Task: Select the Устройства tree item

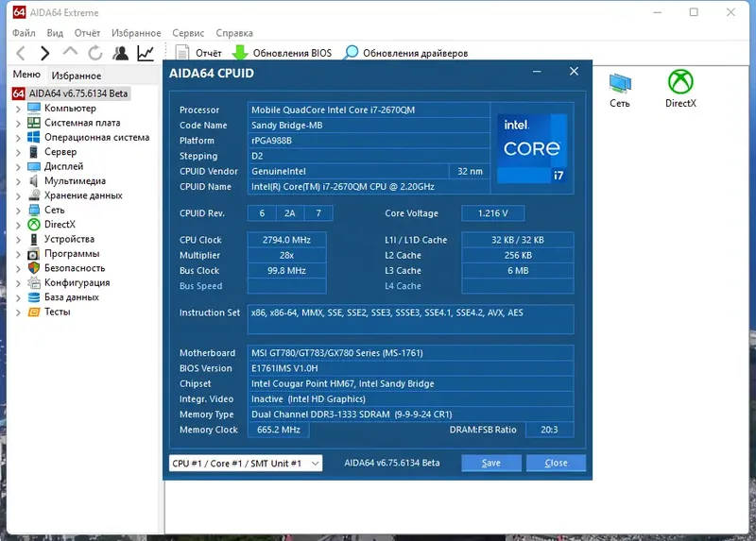Action: click(69, 239)
